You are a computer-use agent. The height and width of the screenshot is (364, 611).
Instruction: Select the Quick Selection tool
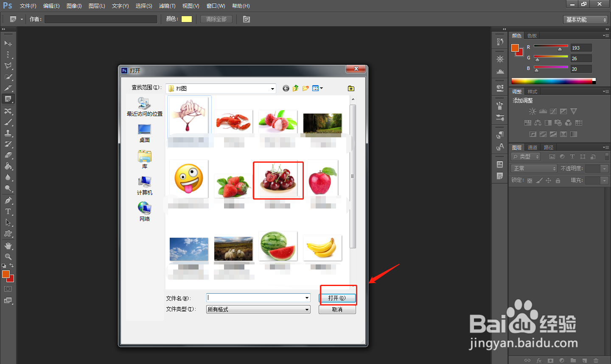click(8, 77)
